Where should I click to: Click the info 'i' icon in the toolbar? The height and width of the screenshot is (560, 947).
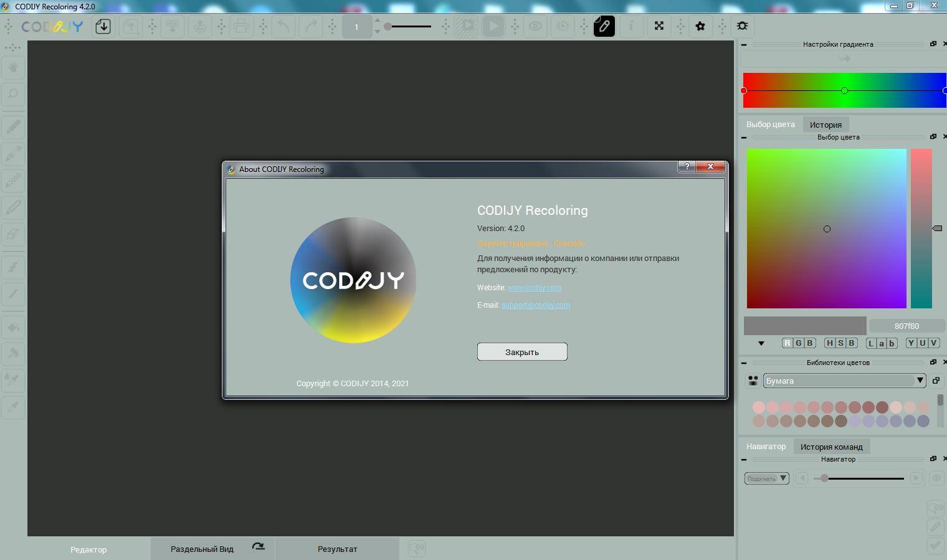[631, 26]
